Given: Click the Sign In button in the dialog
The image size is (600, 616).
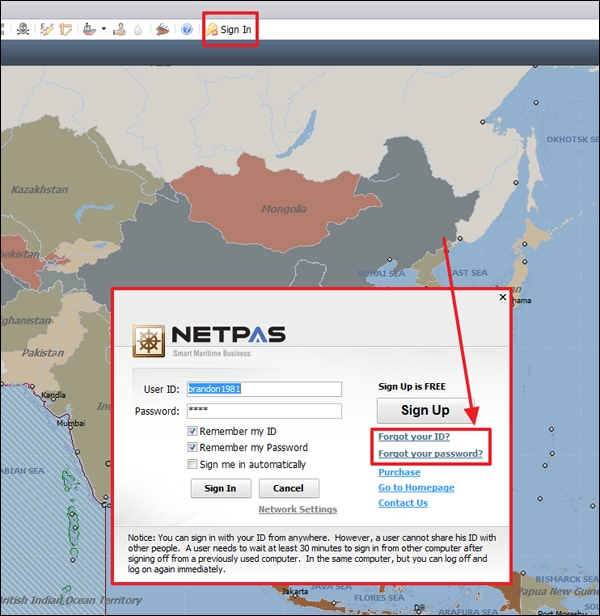Looking at the screenshot, I should pos(221,488).
